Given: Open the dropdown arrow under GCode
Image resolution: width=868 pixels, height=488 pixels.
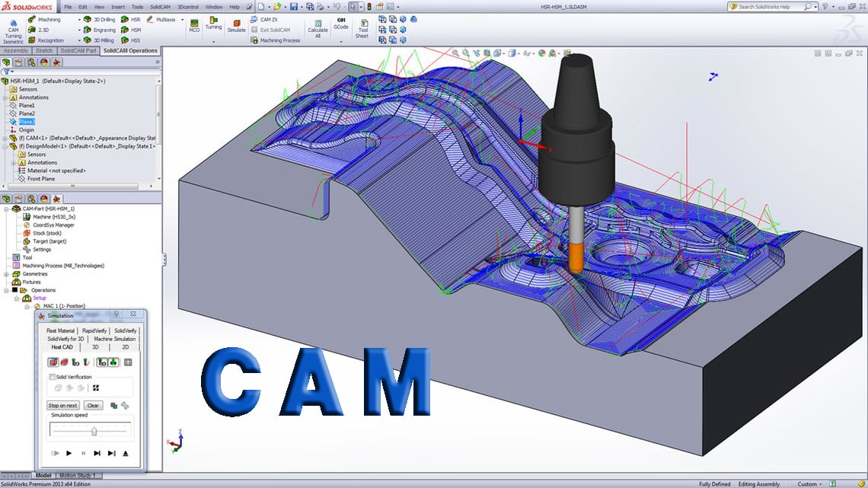Looking at the screenshot, I should point(341,42).
